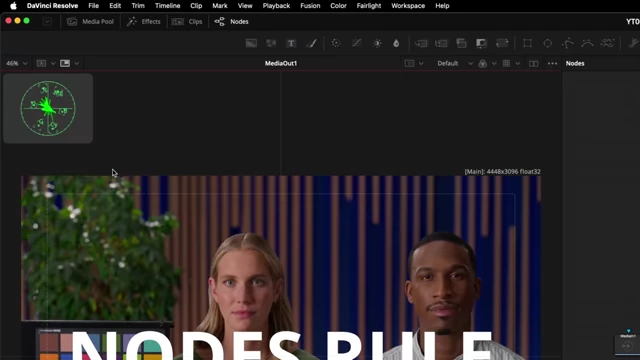Image resolution: width=640 pixels, height=360 pixels.
Task: Select the Paint brush tool
Action: click(311, 43)
